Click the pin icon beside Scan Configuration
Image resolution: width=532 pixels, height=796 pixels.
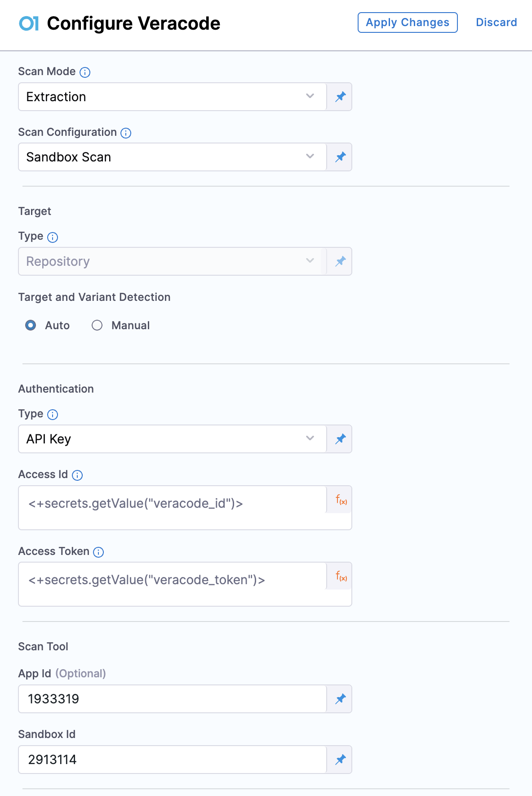coord(340,157)
